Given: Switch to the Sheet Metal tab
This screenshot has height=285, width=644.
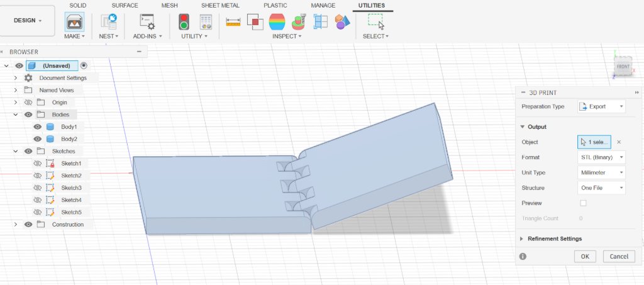Looking at the screenshot, I should (221, 5).
